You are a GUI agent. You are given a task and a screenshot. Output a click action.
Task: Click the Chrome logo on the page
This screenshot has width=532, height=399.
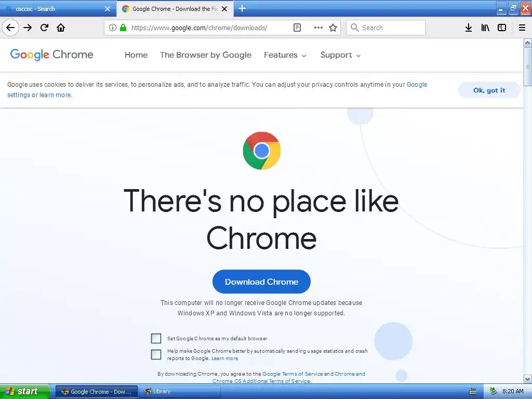pyautogui.click(x=262, y=151)
